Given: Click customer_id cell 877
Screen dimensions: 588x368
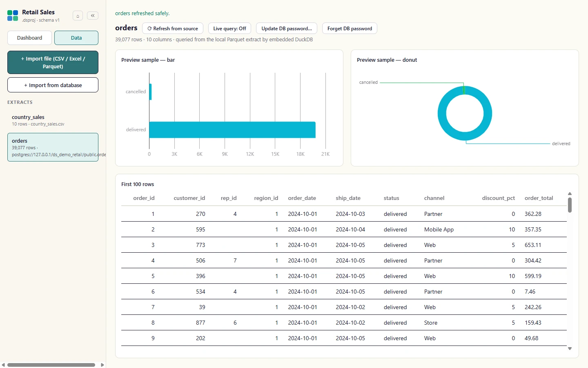Looking at the screenshot, I should 200,323.
